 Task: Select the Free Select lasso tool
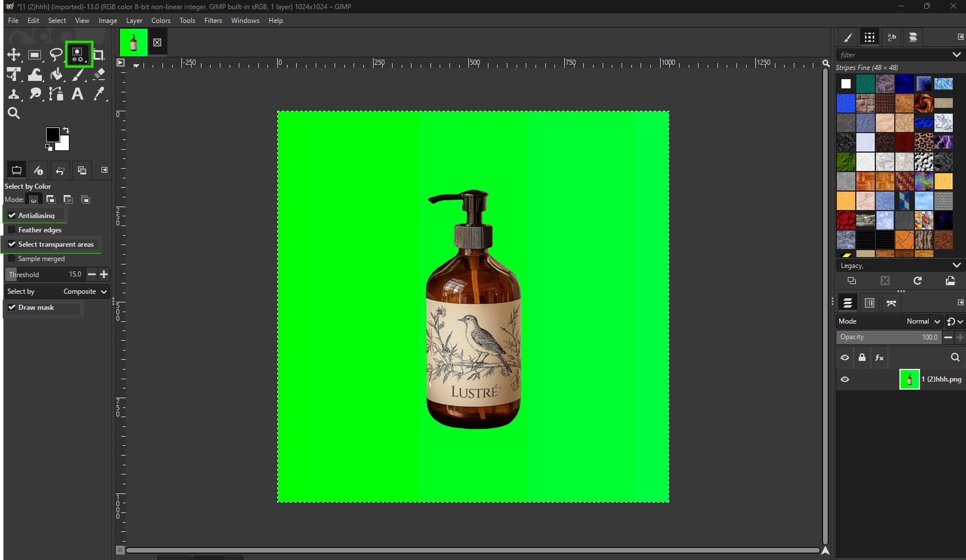point(56,55)
